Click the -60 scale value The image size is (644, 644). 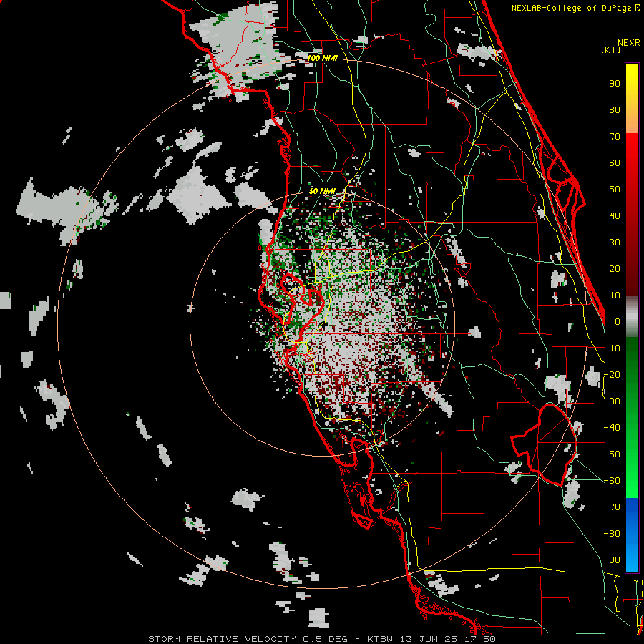(612, 481)
